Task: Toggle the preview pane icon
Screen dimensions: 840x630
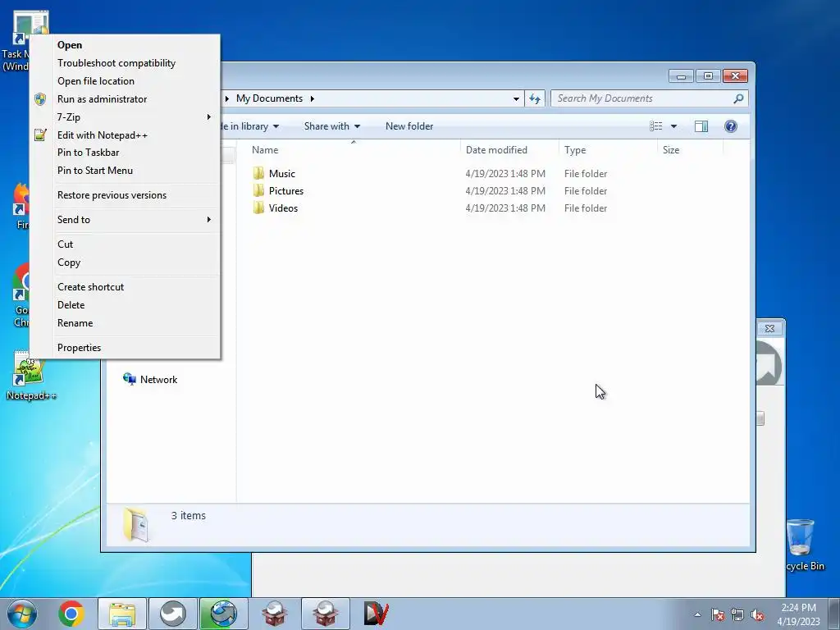Action: (x=701, y=126)
